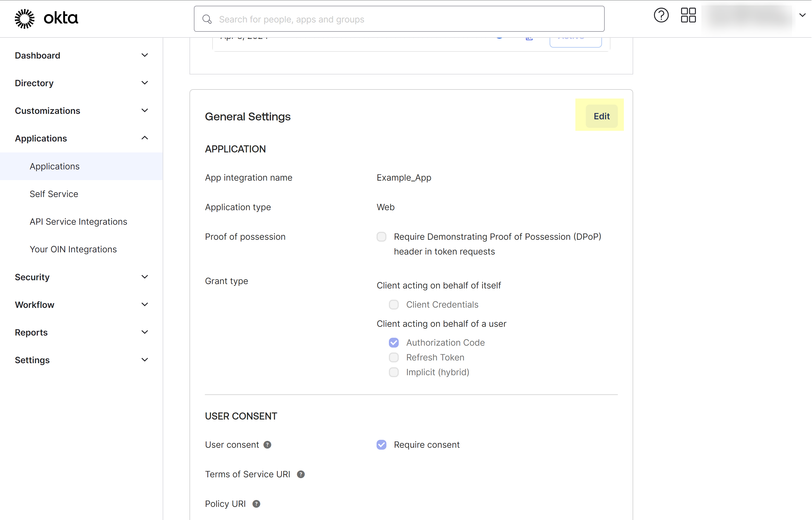Enable the Refresh Token checkbox
The image size is (812, 520).
point(394,357)
